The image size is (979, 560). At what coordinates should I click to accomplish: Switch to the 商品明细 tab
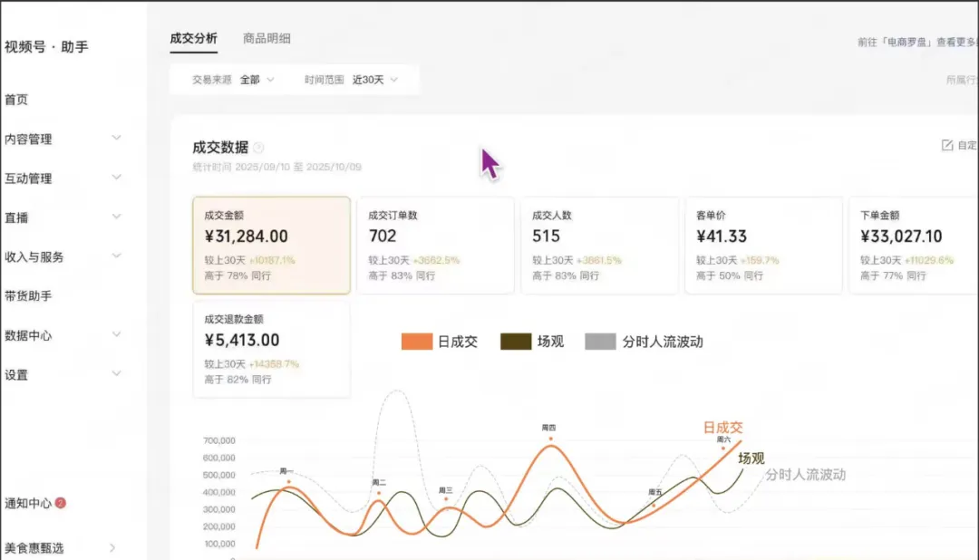click(x=267, y=38)
